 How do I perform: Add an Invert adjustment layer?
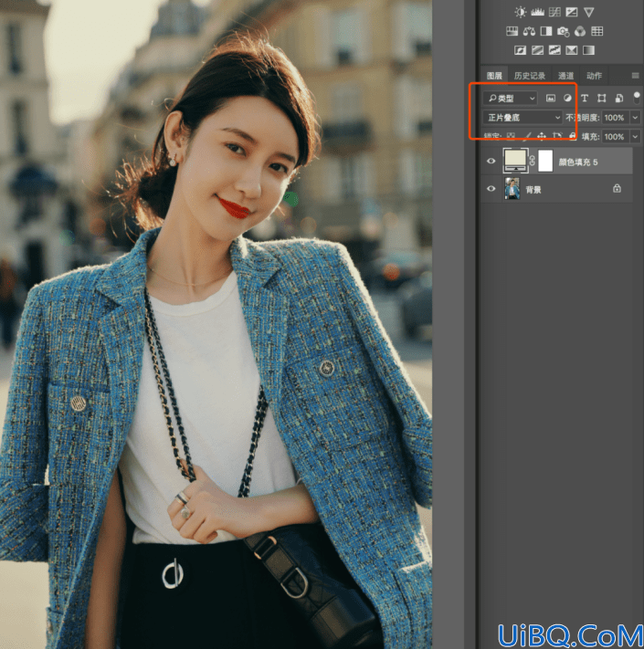click(x=520, y=50)
